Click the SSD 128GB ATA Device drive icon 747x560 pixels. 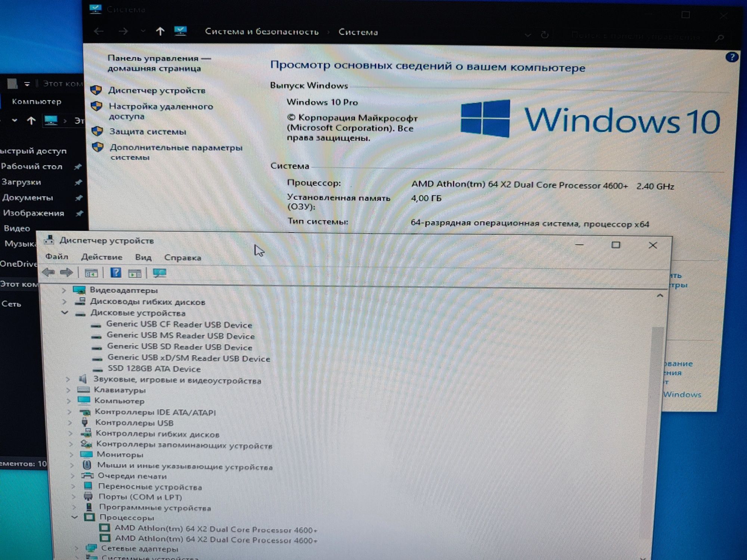point(98,369)
